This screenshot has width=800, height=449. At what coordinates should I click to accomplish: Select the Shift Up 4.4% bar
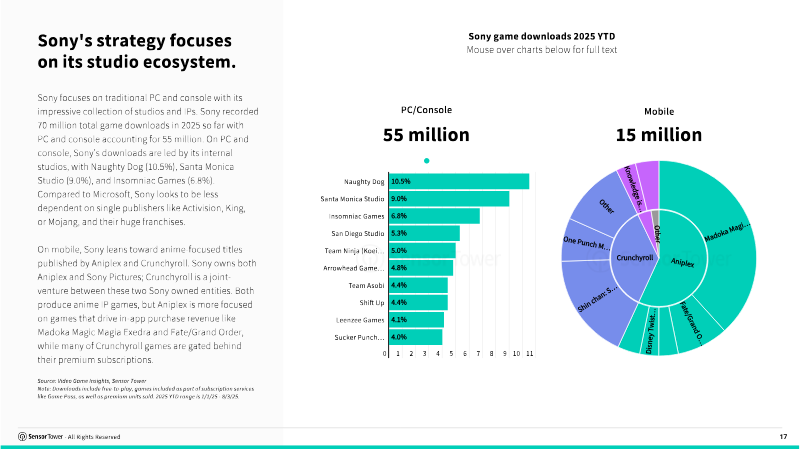click(x=418, y=303)
